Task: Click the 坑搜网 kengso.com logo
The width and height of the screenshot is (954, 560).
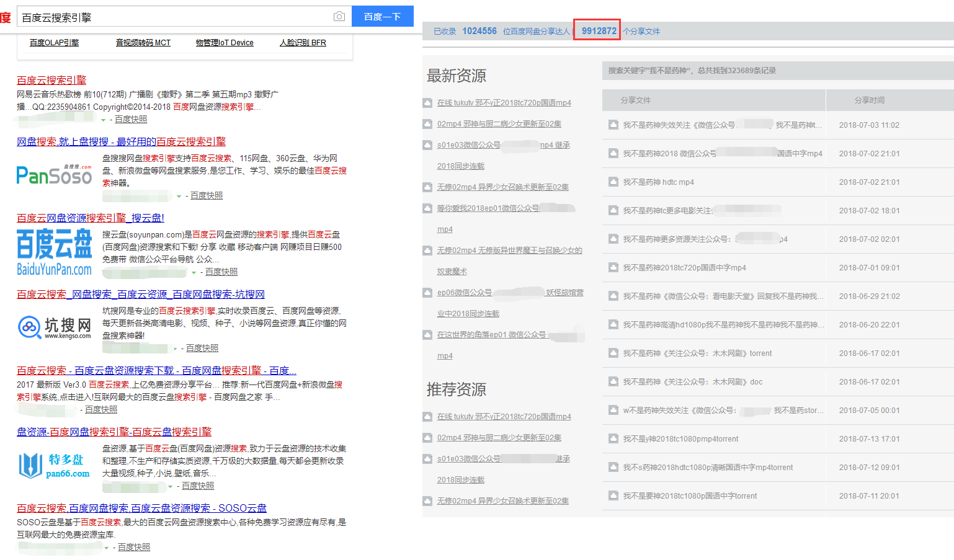Action: pos(55,327)
